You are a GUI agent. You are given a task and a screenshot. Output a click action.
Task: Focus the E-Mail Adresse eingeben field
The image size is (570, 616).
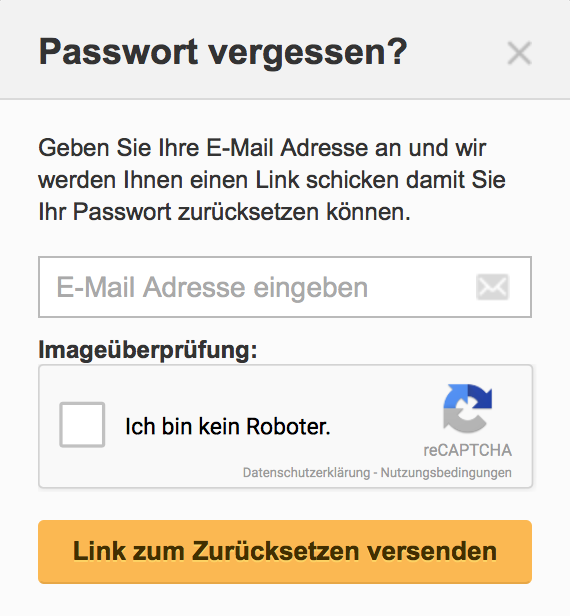pos(285,287)
